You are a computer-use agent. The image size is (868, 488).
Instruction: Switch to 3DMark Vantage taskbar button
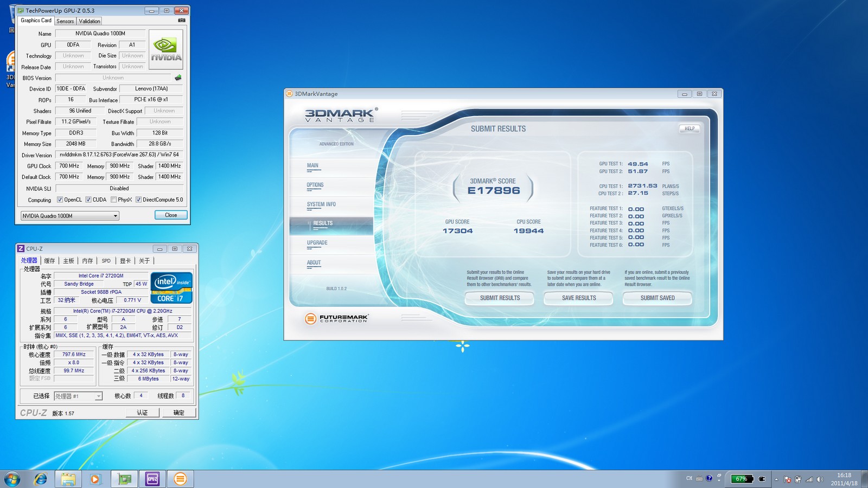pyautogui.click(x=181, y=479)
